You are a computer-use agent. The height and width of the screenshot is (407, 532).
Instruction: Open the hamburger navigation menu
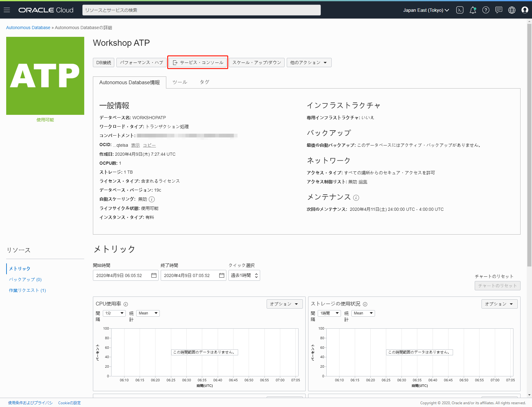coord(7,10)
